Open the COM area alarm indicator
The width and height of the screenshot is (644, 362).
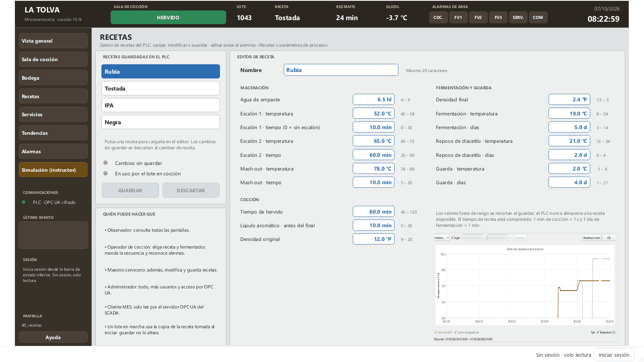click(x=538, y=17)
